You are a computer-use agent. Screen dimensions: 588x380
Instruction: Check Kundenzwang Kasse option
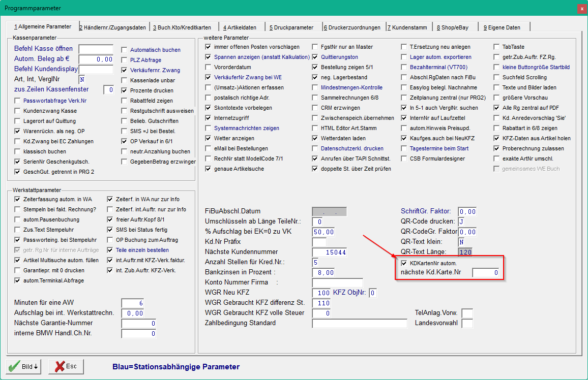tap(17, 111)
